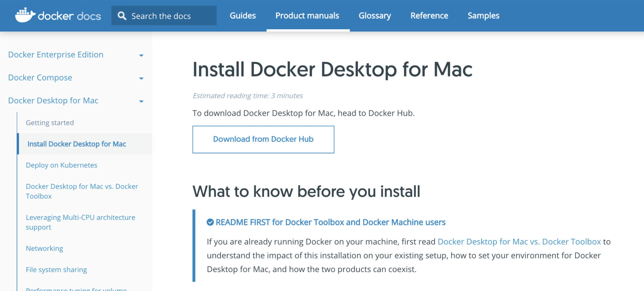644x291 pixels.
Task: Go to the Reference tab
Action: pos(429,16)
